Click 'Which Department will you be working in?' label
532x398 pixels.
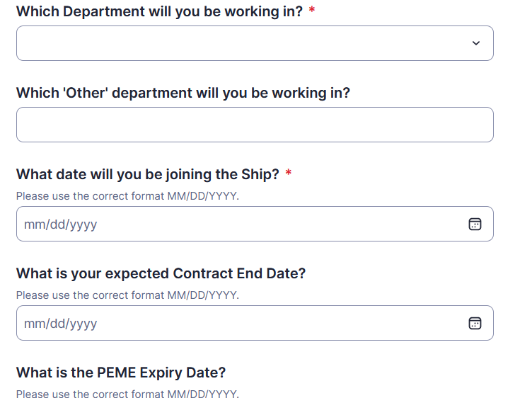point(159,11)
